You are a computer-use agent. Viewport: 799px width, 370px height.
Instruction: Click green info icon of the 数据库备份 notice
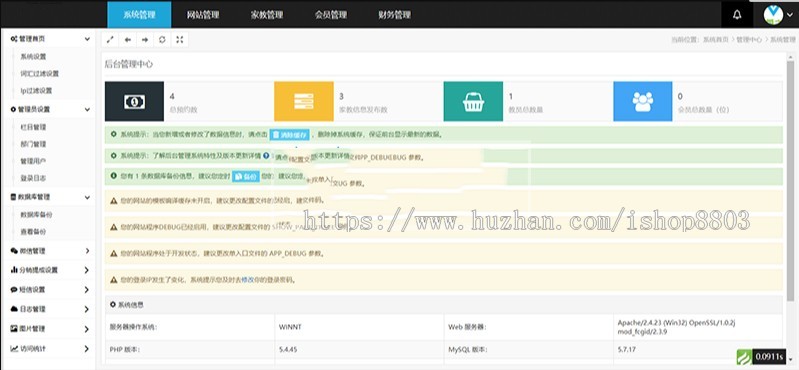click(114, 176)
